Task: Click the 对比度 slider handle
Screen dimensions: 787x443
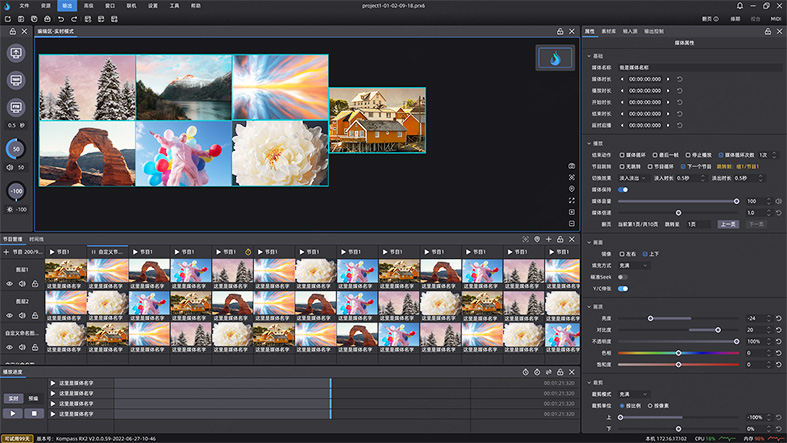Action: tap(720, 329)
